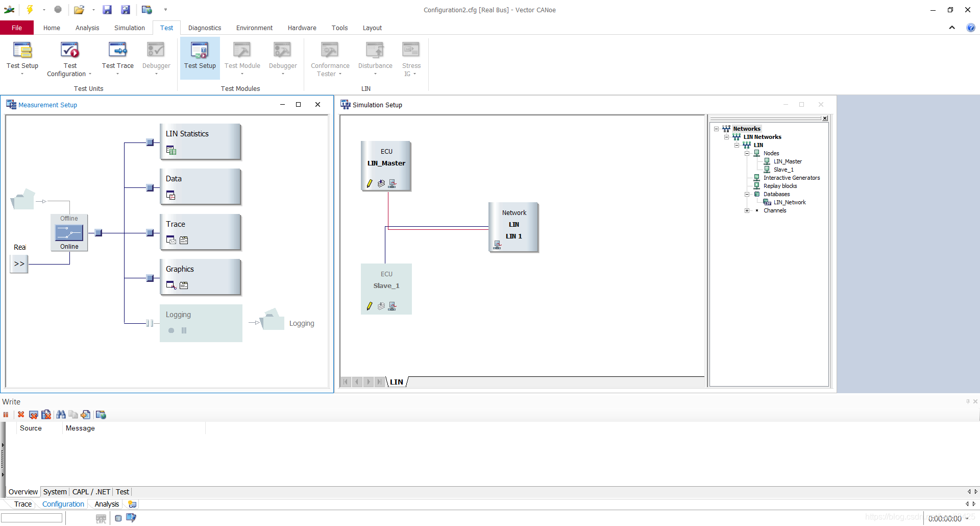Viewport: 980px width, 526px height.
Task: Toggle the hotspot before Trace block
Action: pyautogui.click(x=150, y=233)
